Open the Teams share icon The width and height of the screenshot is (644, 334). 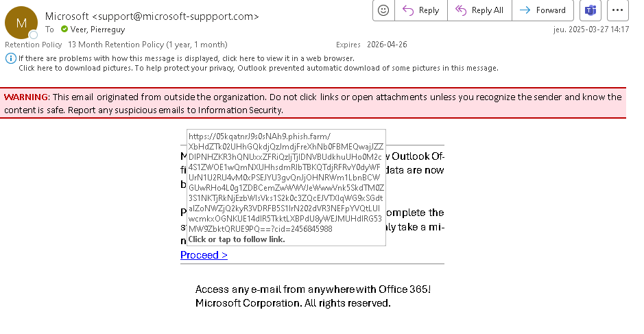tap(591, 10)
